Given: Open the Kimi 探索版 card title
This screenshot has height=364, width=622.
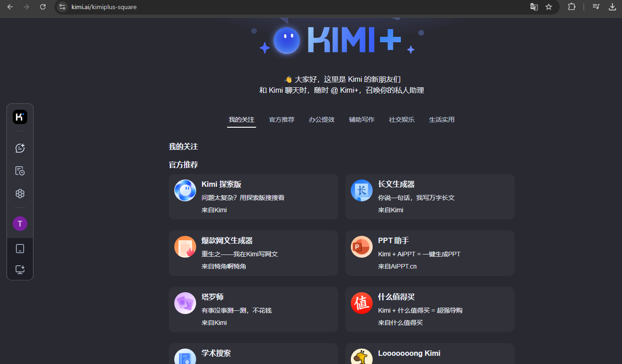Looking at the screenshot, I should [222, 184].
